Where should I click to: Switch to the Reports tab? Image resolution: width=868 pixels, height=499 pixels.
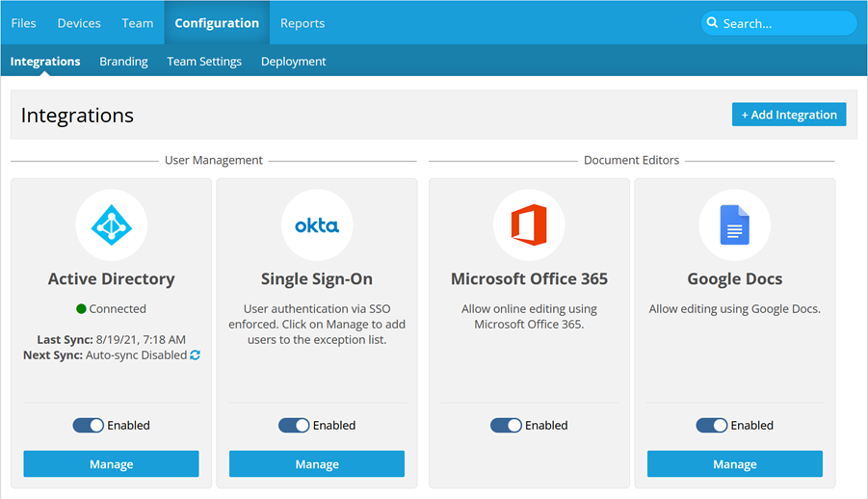[x=302, y=23]
